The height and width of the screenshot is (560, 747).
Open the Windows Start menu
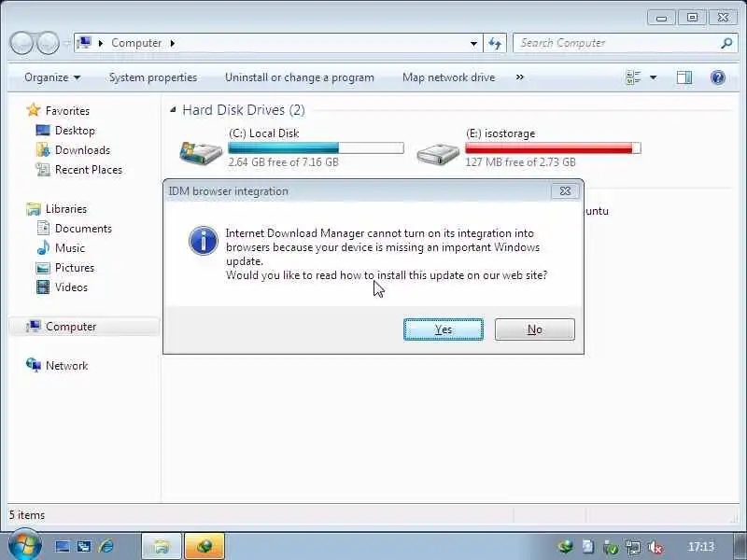tap(25, 545)
